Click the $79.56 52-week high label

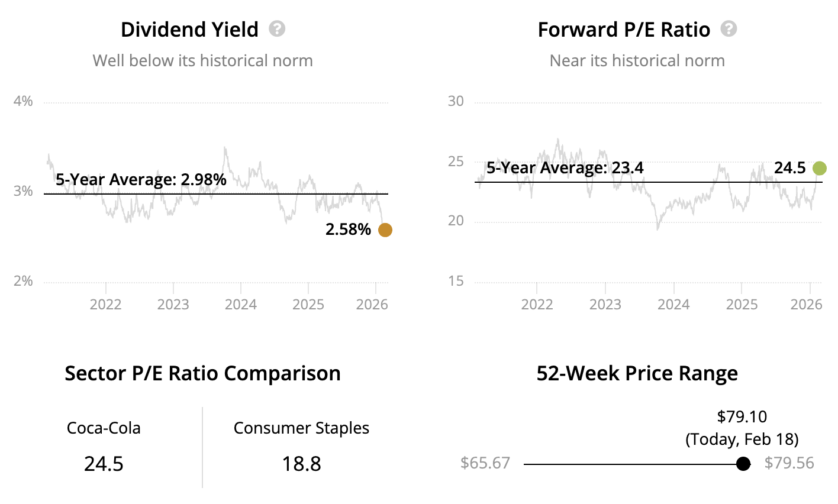(789, 463)
